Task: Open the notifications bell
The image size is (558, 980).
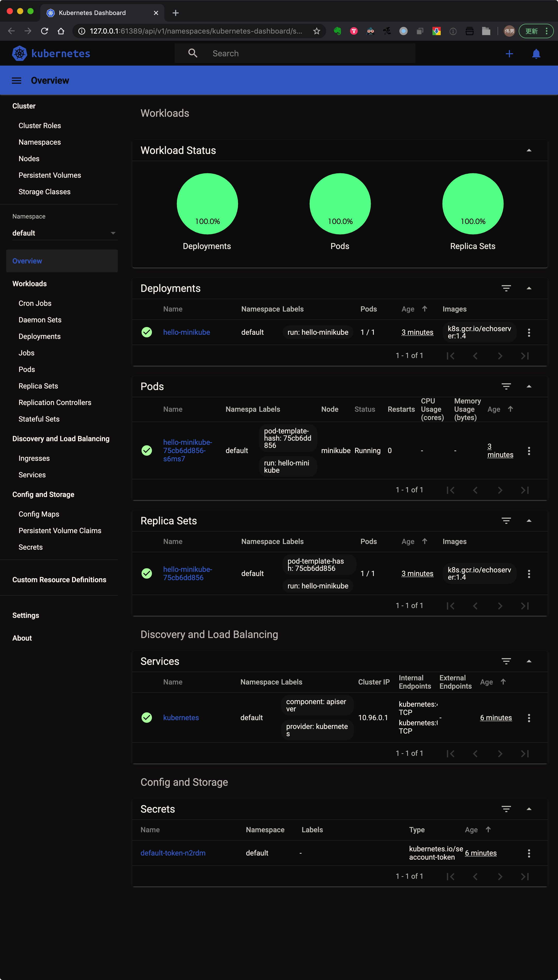Action: [x=536, y=54]
